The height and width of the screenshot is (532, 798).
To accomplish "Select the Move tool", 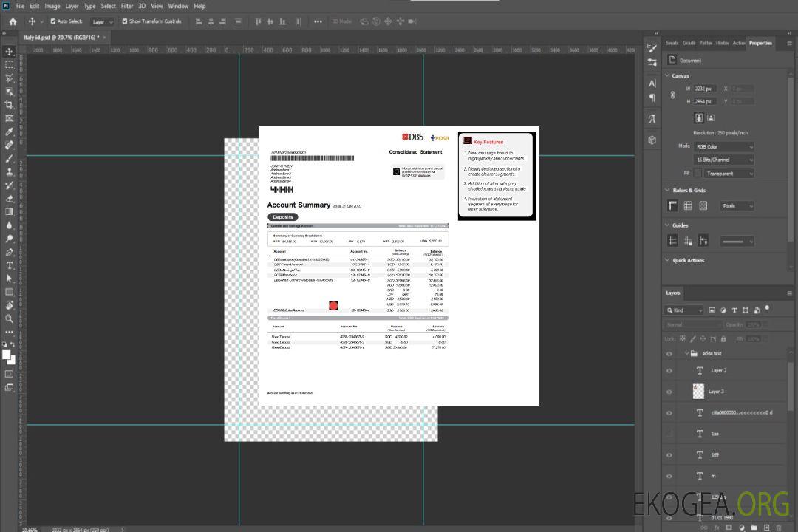I will pos(9,52).
